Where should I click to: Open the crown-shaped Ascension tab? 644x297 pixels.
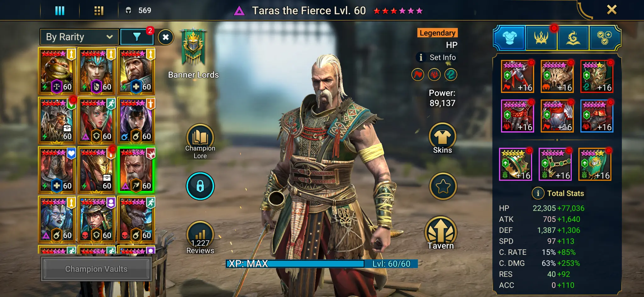(x=541, y=38)
